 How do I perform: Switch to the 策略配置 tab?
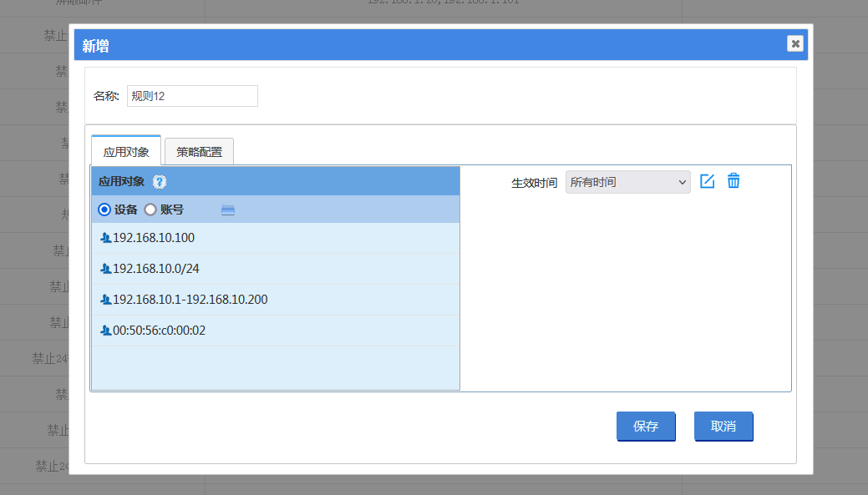click(x=199, y=152)
